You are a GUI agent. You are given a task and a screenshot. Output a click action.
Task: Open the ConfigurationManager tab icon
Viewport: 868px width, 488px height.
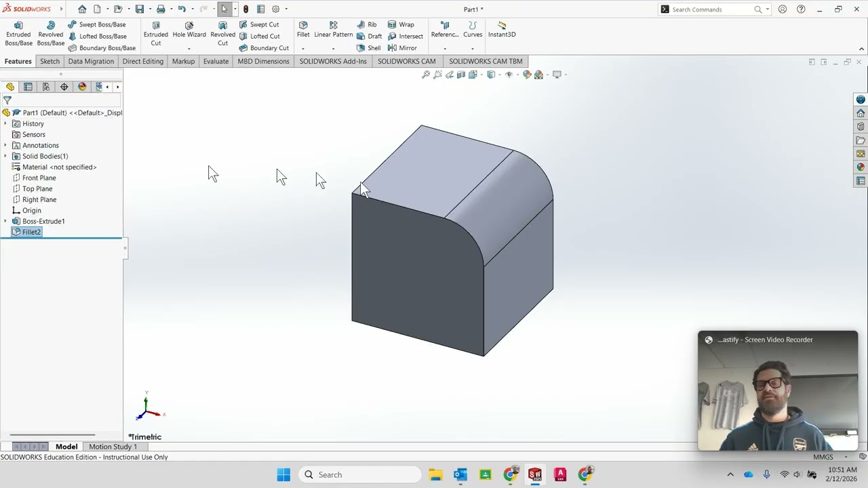click(x=46, y=87)
